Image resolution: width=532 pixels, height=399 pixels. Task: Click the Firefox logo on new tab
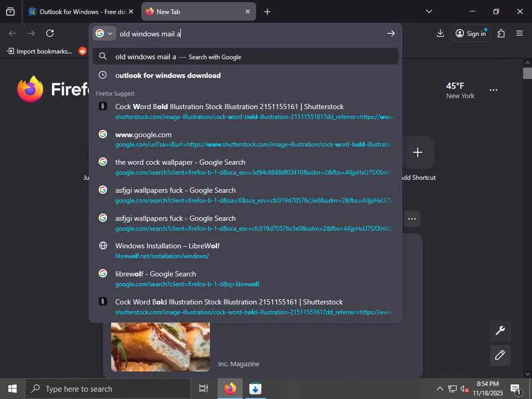[30, 89]
